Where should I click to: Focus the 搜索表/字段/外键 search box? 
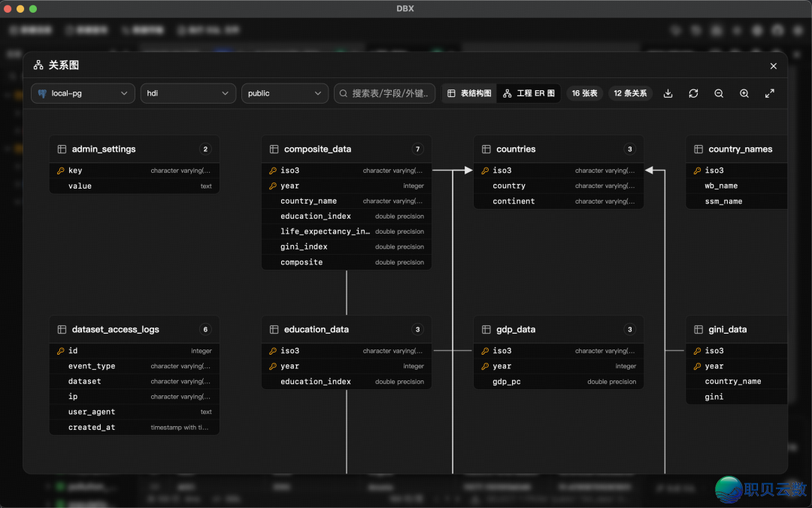coord(384,93)
